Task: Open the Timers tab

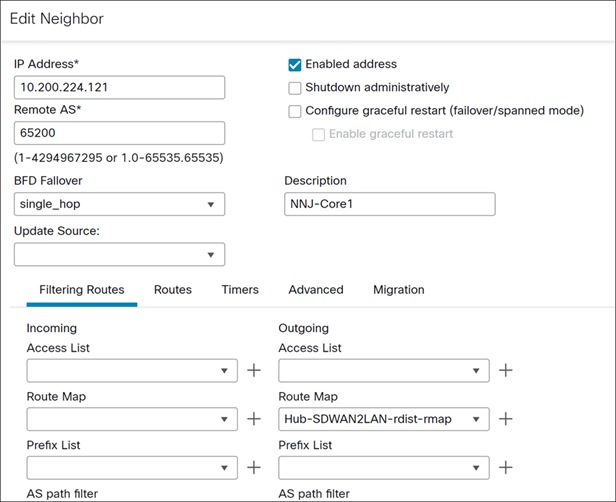Action: (x=240, y=290)
